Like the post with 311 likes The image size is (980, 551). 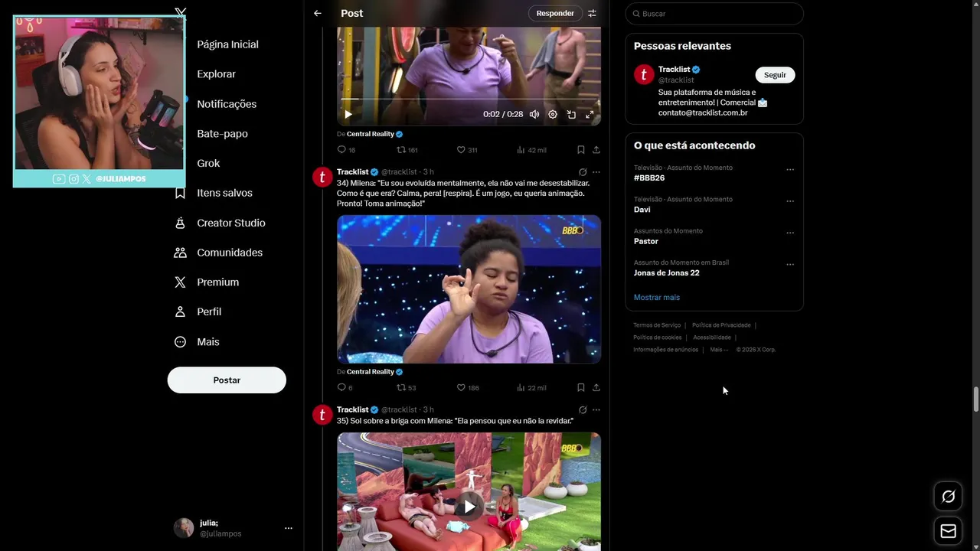[x=467, y=150]
